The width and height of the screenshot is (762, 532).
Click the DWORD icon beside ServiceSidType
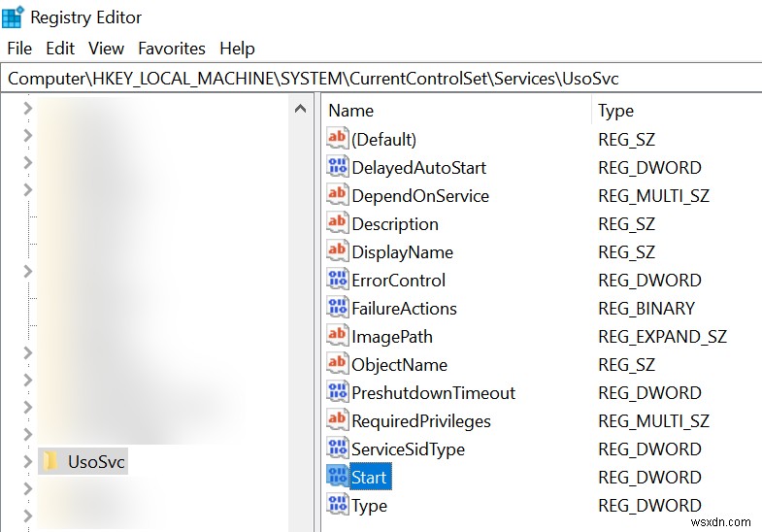click(x=337, y=449)
